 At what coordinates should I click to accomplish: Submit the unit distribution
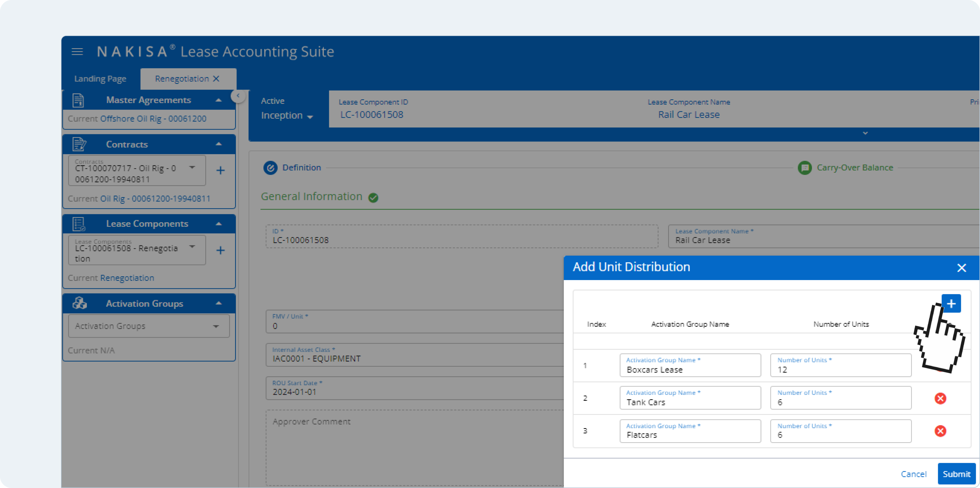(956, 474)
